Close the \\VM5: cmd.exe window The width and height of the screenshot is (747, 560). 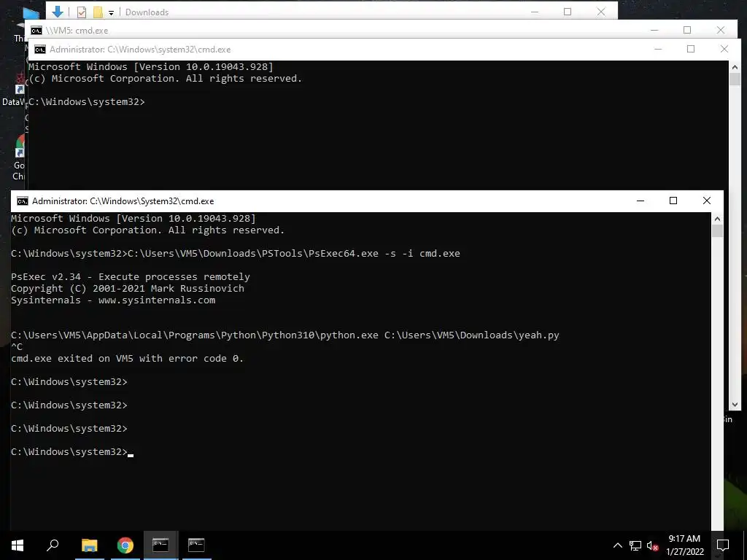pos(720,30)
